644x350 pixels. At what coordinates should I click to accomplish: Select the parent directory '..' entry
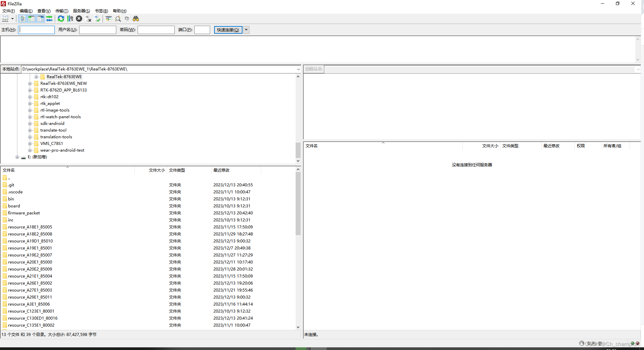tap(148, 178)
